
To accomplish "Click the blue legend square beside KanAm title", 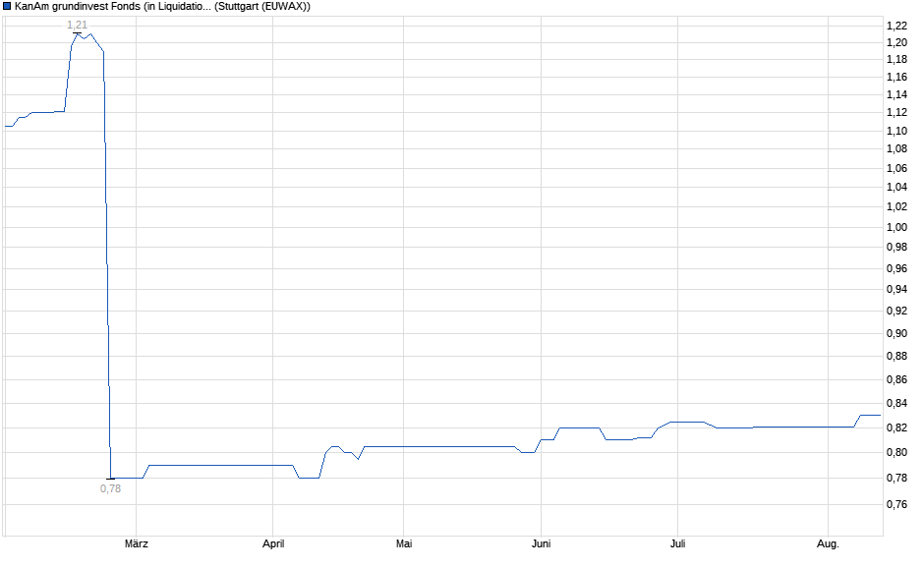I will (7, 7).
